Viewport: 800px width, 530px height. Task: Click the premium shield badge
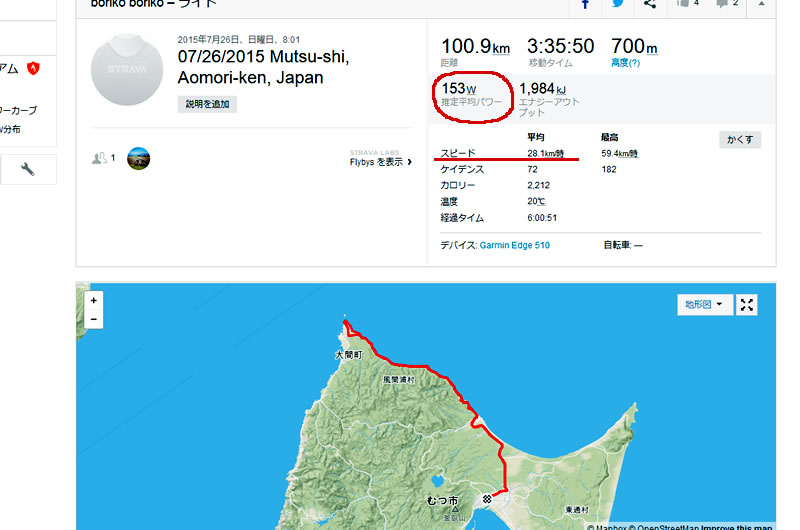[x=33, y=68]
